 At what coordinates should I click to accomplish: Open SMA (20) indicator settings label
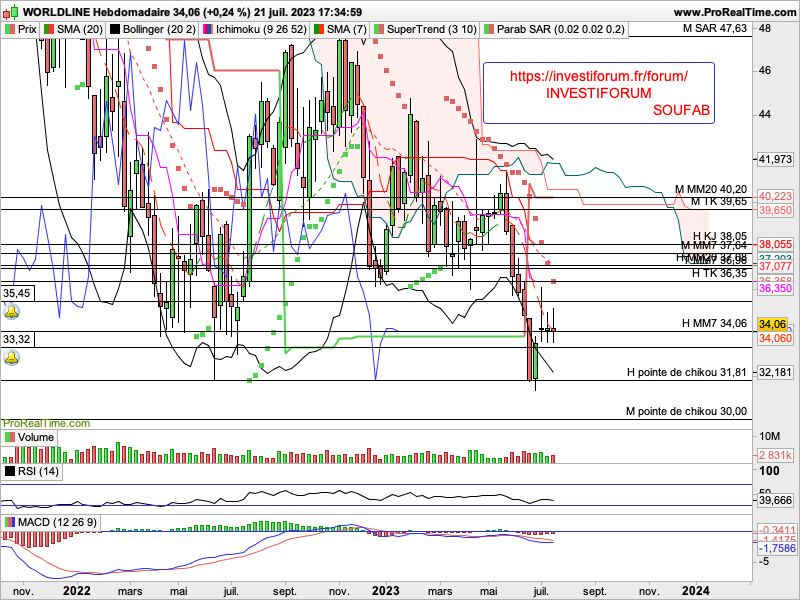80,30
